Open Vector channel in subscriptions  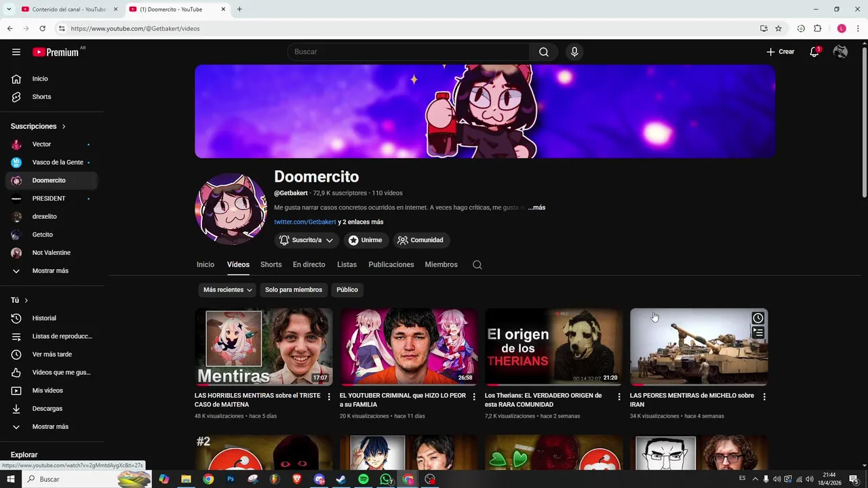coord(52,144)
